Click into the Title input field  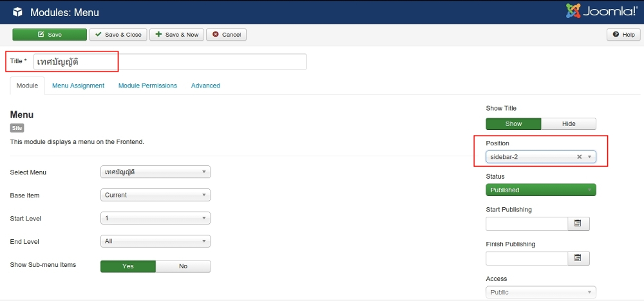pyautogui.click(x=169, y=62)
